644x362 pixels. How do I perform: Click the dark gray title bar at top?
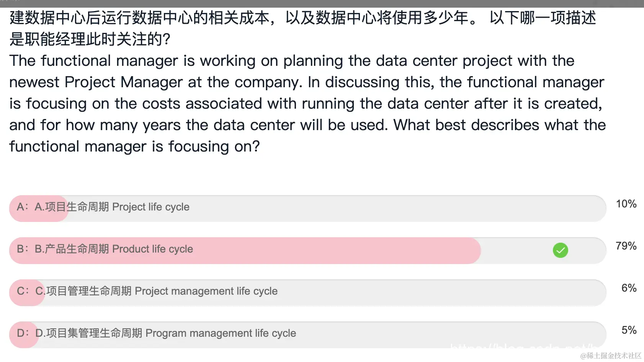[322, 3]
